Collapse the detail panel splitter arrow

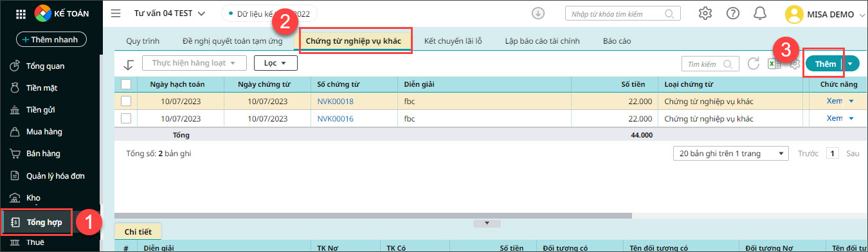pos(487,223)
